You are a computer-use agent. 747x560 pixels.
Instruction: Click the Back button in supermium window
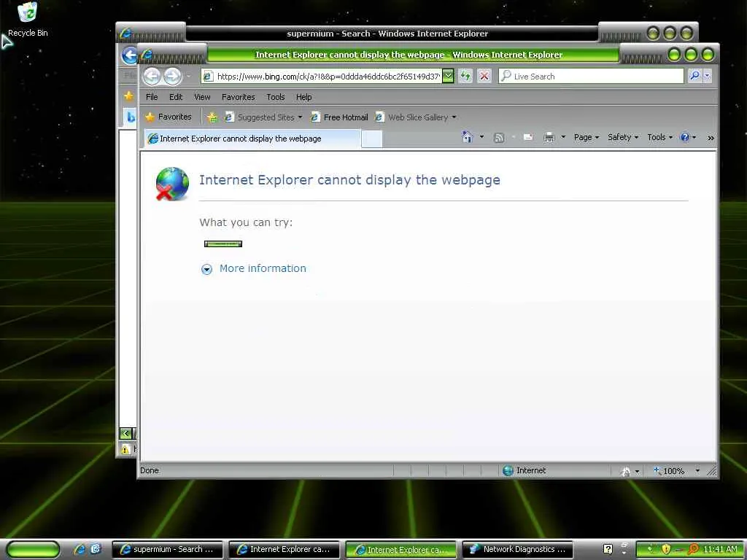[128, 55]
